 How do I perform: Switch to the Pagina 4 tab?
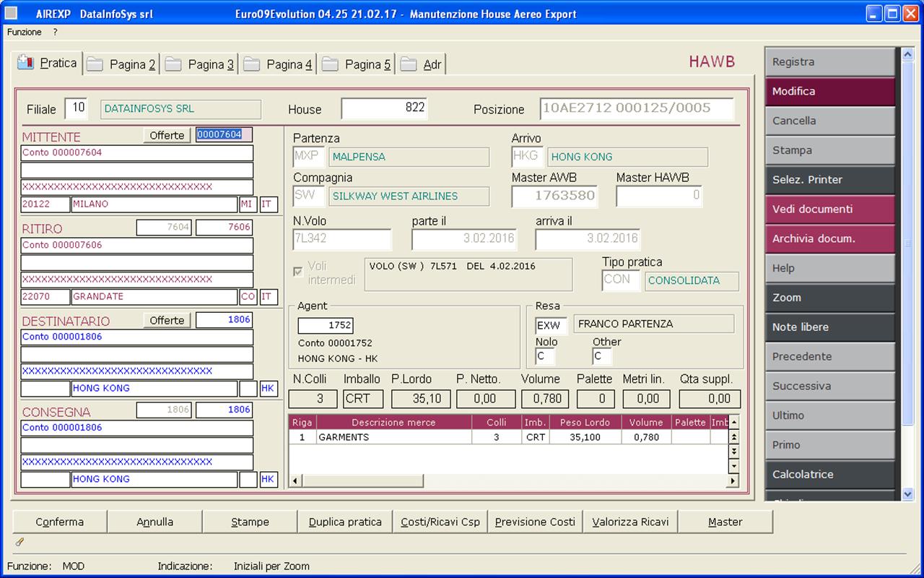[279, 65]
